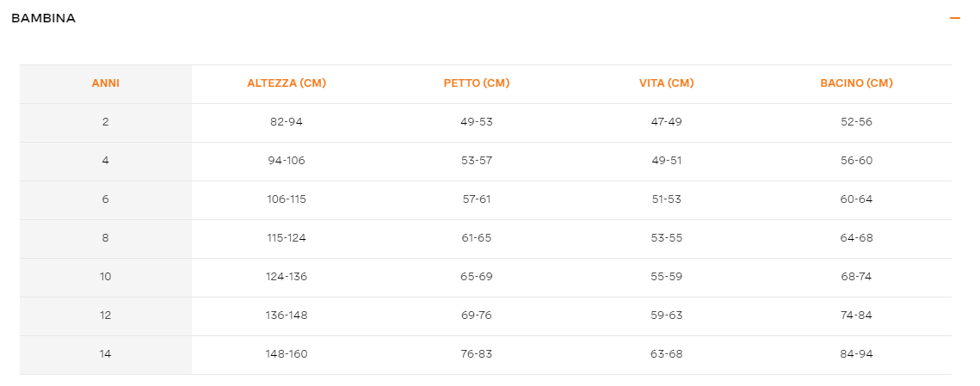Select the ALTEZZA (CM) column header
The width and height of the screenshot is (980, 386).
[287, 83]
